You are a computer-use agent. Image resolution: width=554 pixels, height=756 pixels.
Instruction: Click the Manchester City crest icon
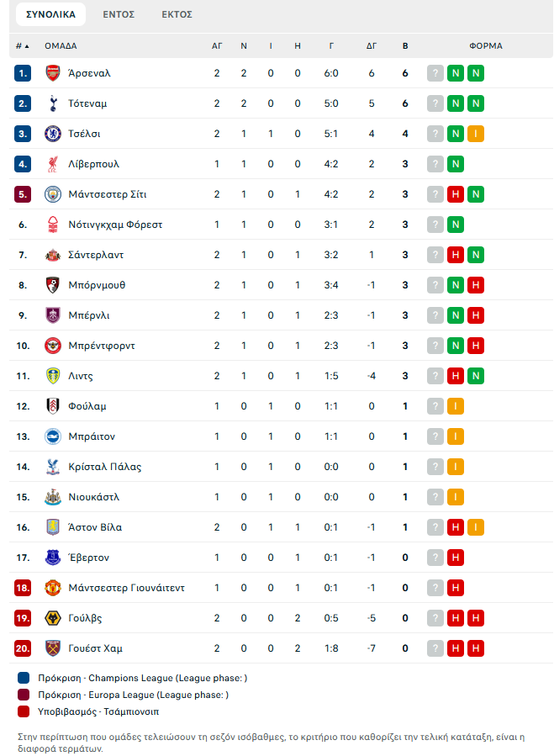click(x=53, y=194)
